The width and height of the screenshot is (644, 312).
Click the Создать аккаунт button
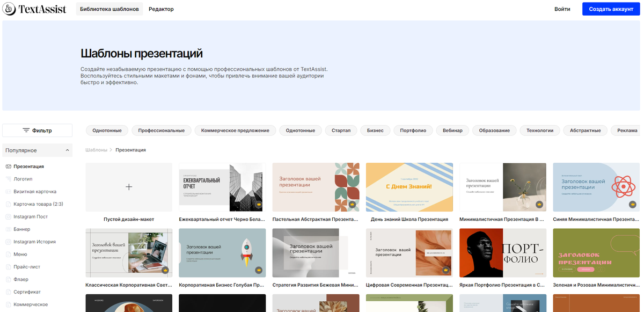tap(611, 9)
